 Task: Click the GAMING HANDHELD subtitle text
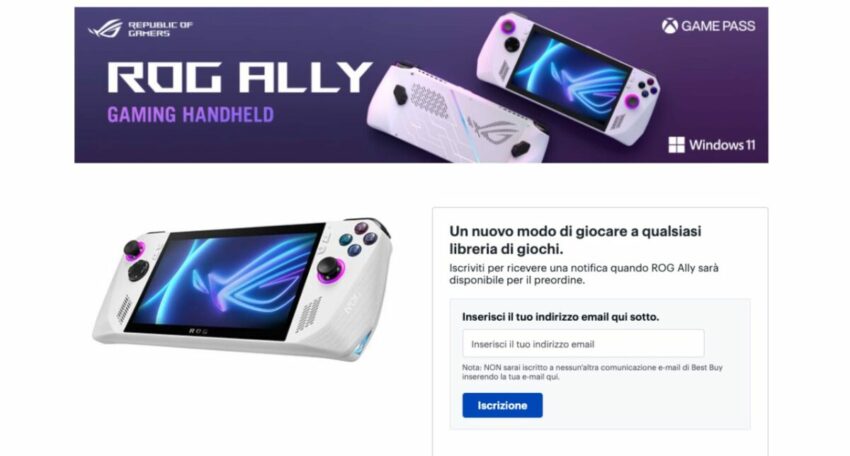pyautogui.click(x=190, y=115)
